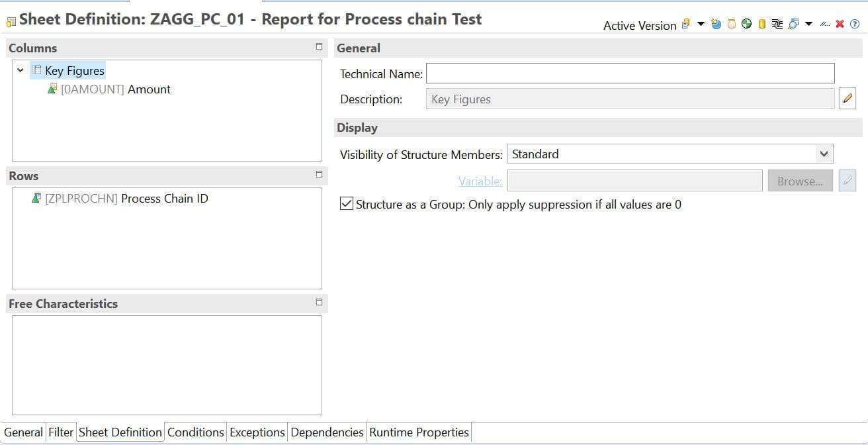Collapse the Key Figures structure node

[20, 70]
